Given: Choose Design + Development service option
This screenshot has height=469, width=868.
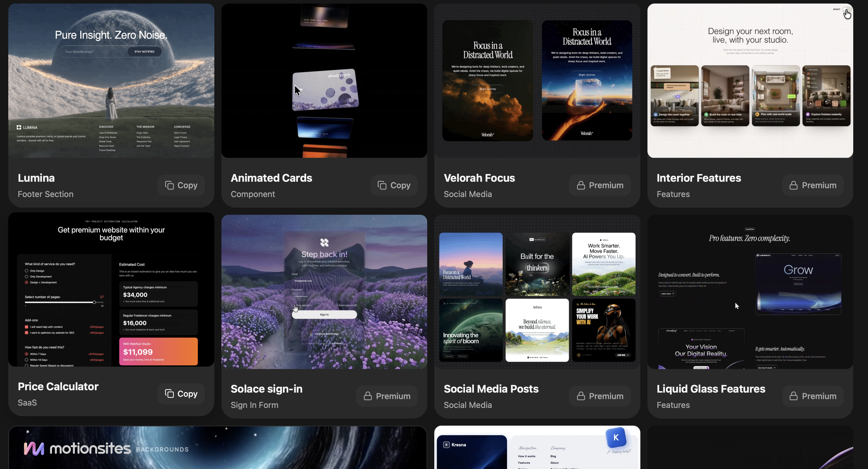Looking at the screenshot, I should 26,283.
